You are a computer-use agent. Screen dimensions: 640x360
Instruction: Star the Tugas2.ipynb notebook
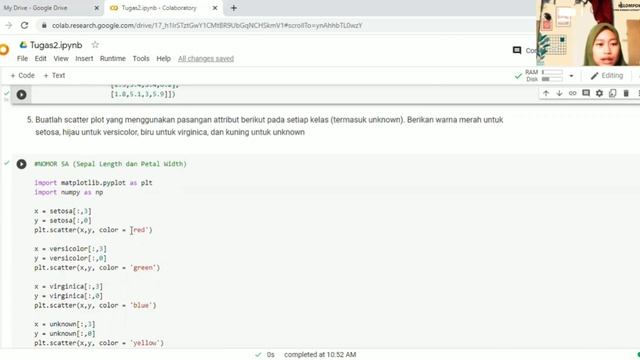coord(95,45)
